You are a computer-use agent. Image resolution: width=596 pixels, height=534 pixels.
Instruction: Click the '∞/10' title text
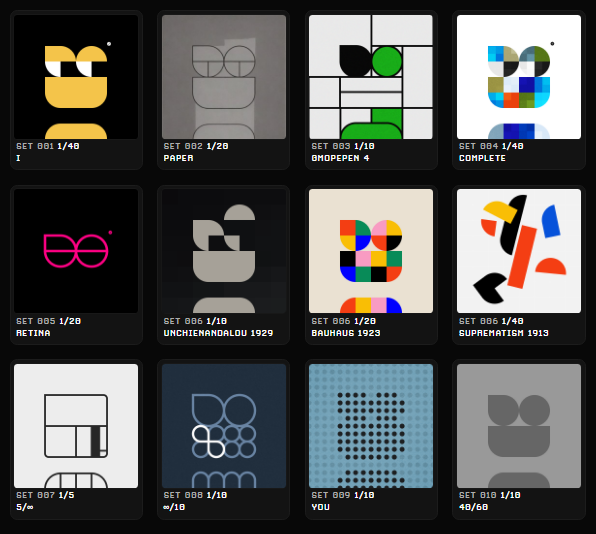[x=174, y=507]
